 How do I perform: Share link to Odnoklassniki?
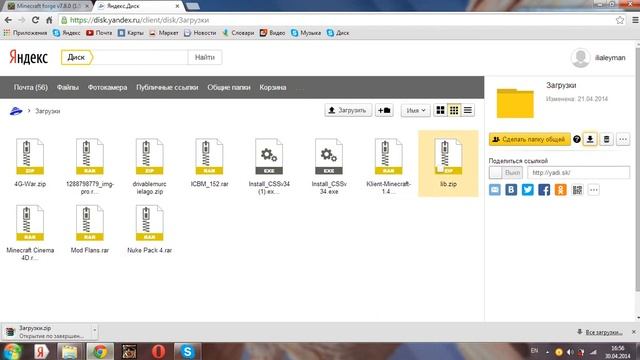pyautogui.click(x=560, y=190)
